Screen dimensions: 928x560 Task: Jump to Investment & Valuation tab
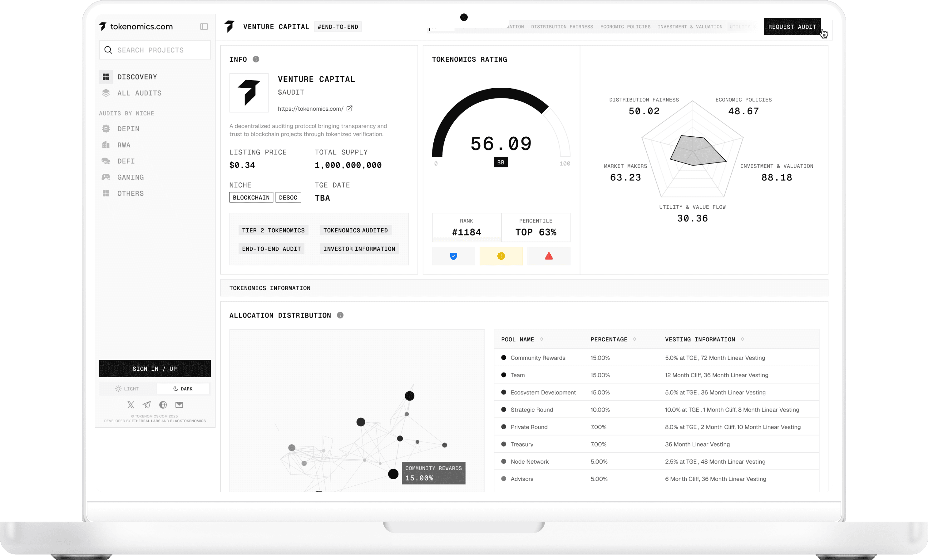pos(689,27)
